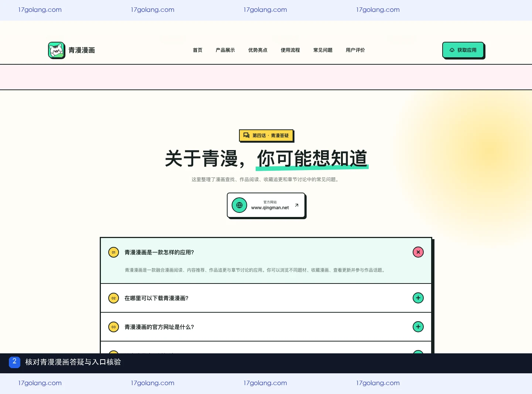
Task: Go to 优势亮点 section
Action: (258, 50)
